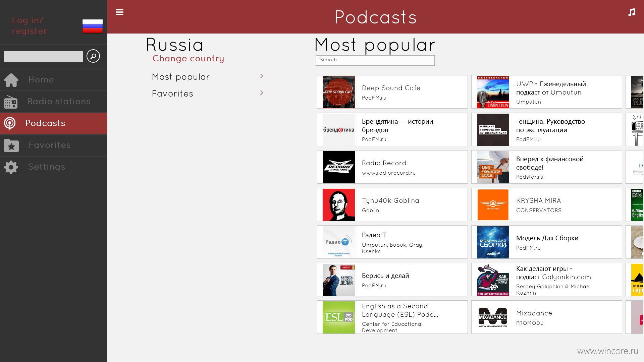Click the Settings gear icon
This screenshot has width=644, height=362.
pos(11,167)
